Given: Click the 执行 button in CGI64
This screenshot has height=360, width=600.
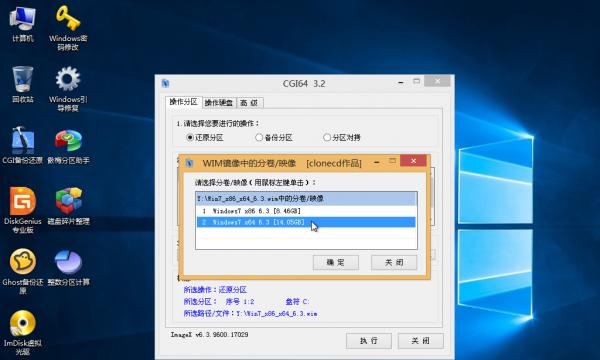Looking at the screenshot, I should (x=368, y=340).
